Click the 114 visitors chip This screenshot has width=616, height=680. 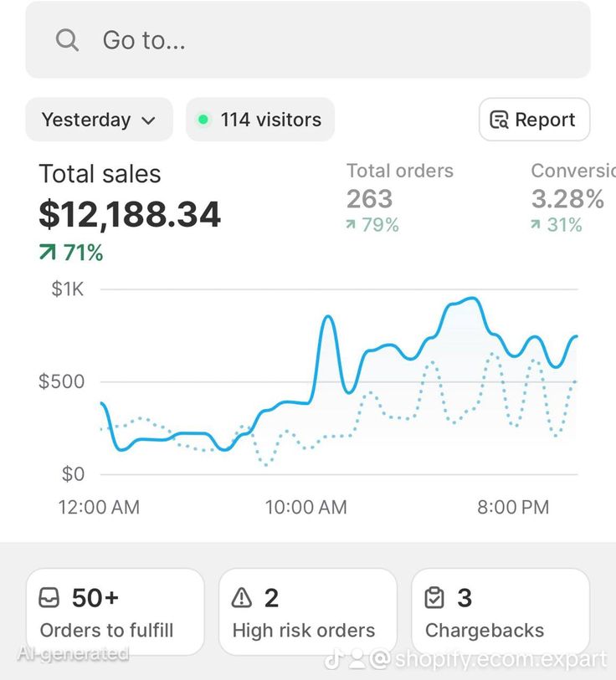pos(259,119)
